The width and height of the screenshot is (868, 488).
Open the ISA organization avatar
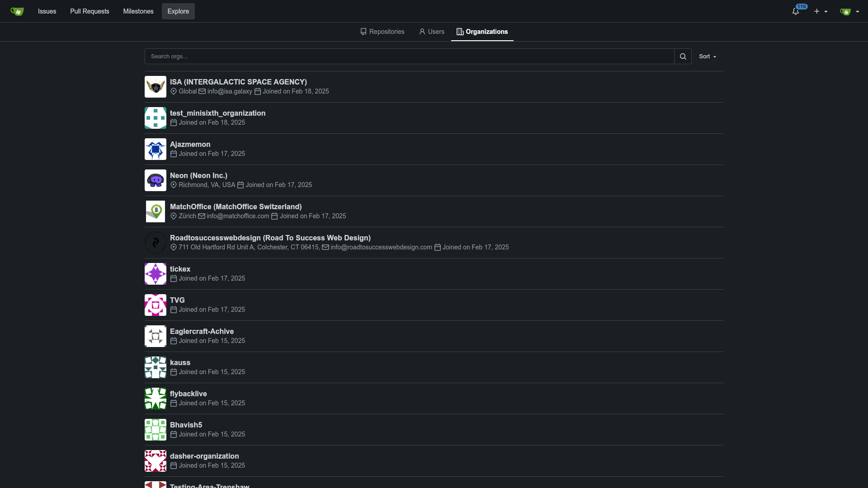coord(156,87)
